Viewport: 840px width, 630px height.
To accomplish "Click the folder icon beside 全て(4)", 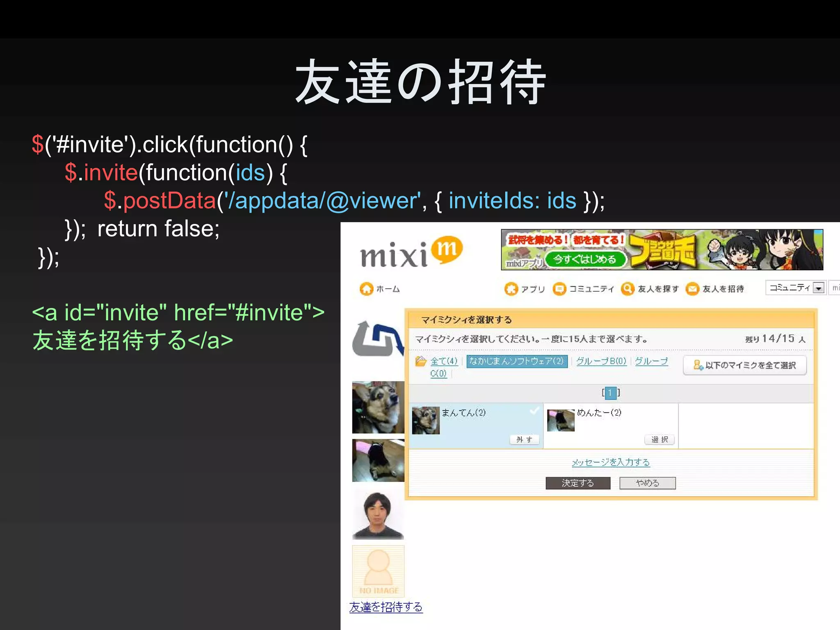I will 421,361.
